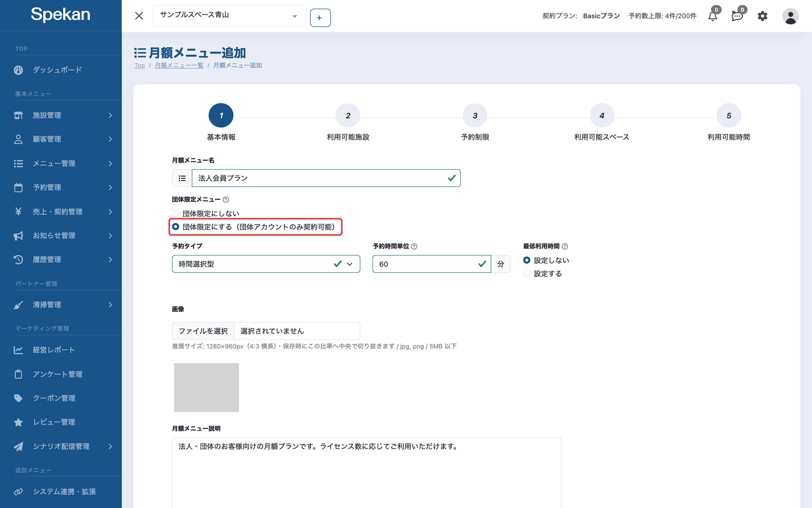Click the help icon next to 最低利用時間

click(x=565, y=246)
